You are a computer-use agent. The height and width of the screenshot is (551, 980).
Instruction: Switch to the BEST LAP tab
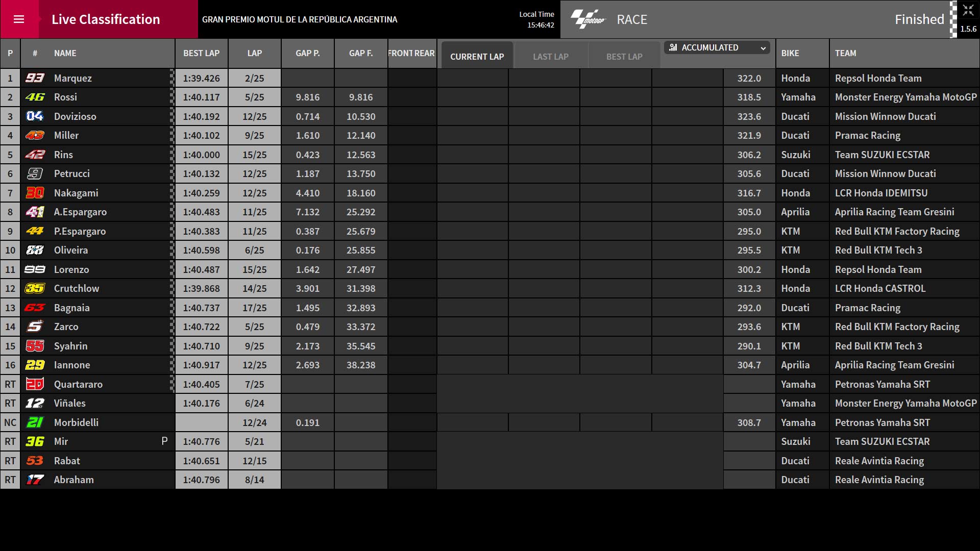624,57
